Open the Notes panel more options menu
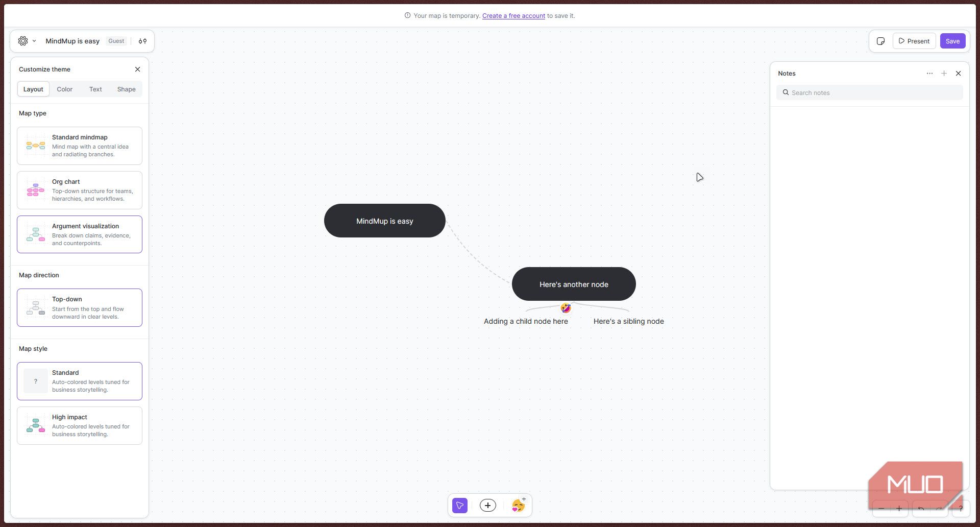 [929, 74]
